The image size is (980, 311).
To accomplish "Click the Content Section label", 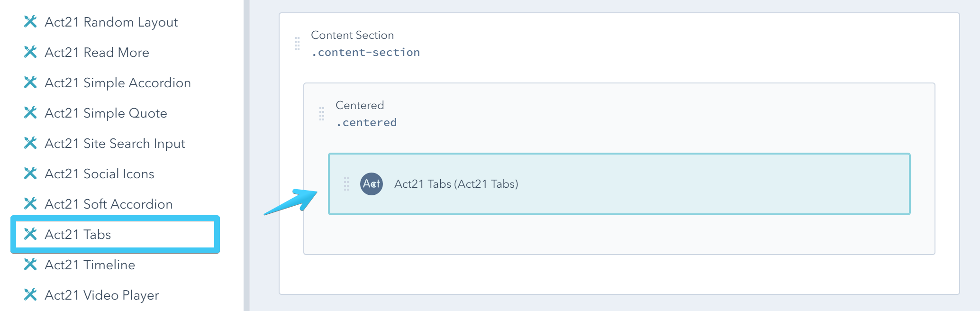I will tap(352, 35).
